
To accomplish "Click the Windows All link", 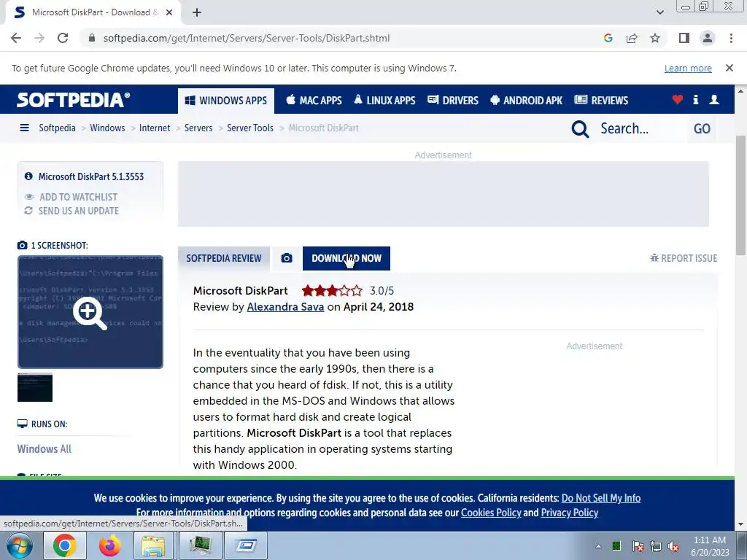I will point(44,448).
